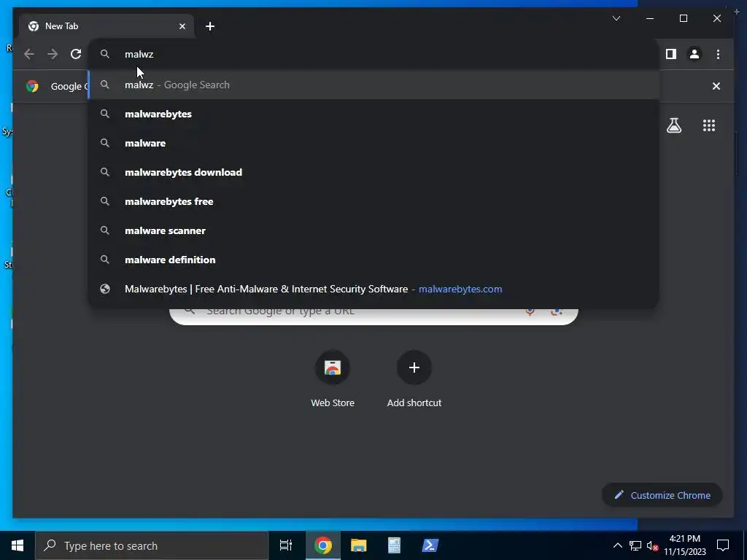Open the Google apps grid

point(709,125)
